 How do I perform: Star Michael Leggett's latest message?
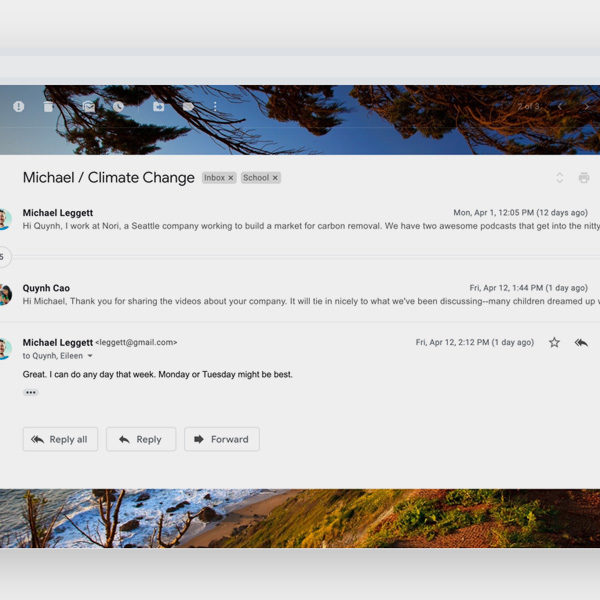(554, 342)
